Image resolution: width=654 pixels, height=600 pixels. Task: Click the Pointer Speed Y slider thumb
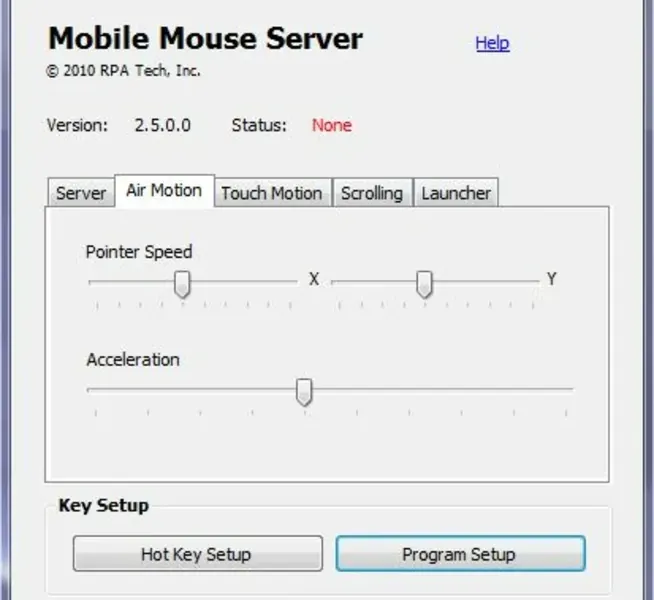click(425, 285)
